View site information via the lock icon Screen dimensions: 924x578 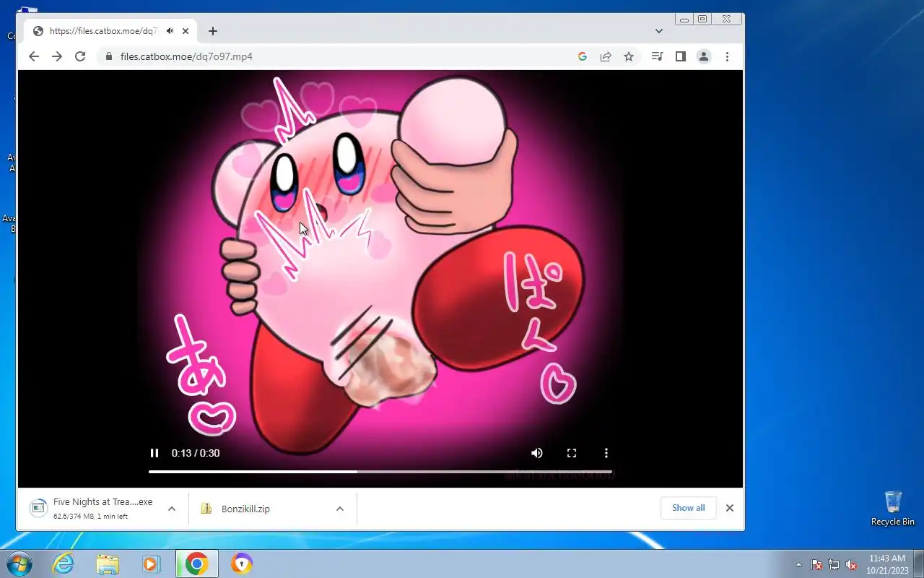coord(108,56)
